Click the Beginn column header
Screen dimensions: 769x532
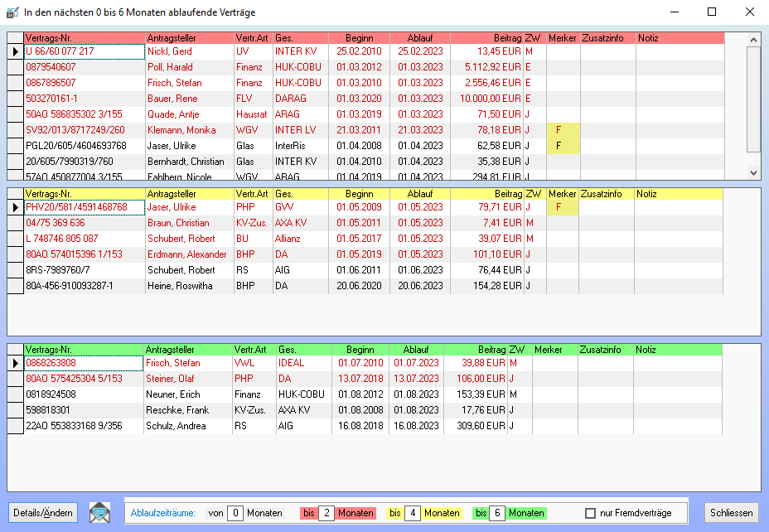(360, 37)
